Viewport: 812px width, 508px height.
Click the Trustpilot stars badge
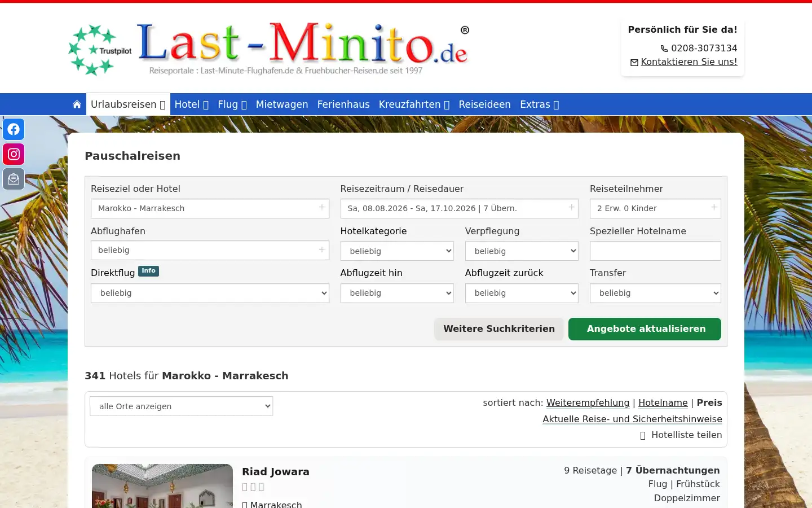click(100, 50)
